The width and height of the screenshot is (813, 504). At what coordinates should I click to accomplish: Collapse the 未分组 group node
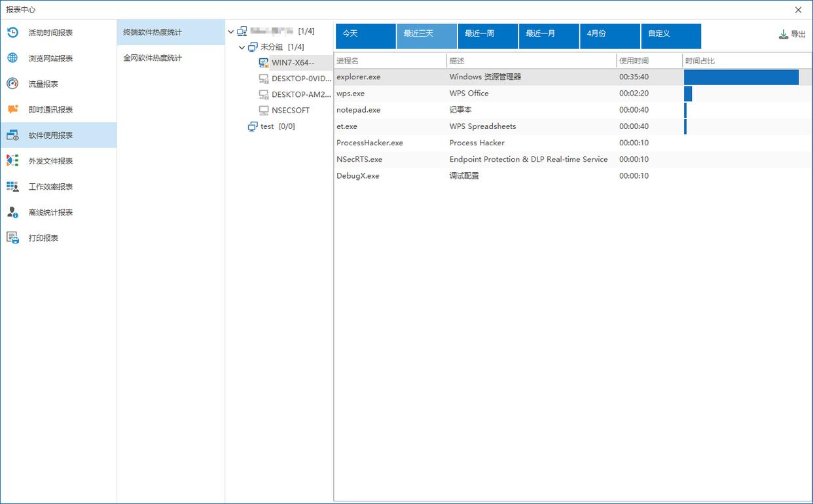point(242,47)
